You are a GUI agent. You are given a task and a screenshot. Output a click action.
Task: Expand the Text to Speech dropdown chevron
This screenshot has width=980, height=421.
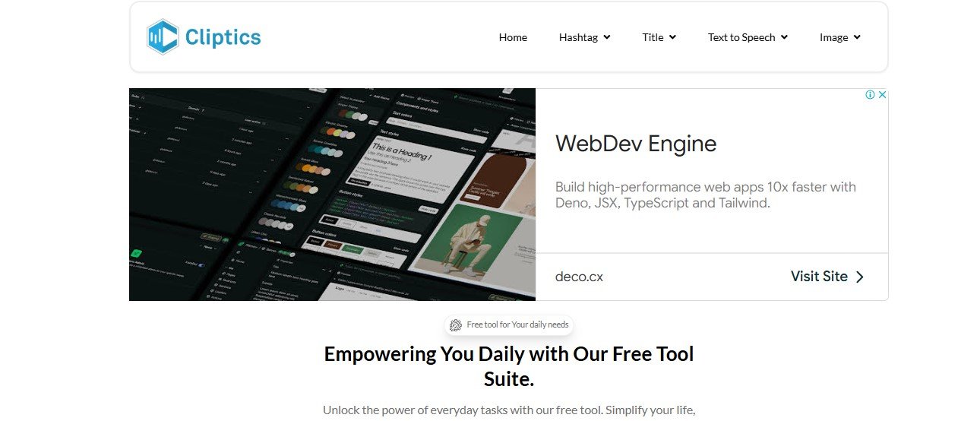click(784, 37)
